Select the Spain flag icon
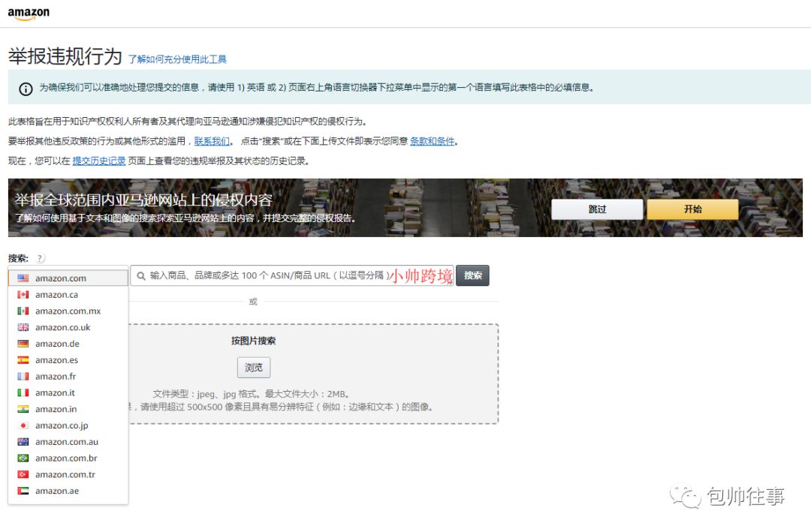Image resolution: width=811 pixels, height=532 pixels. click(23, 360)
